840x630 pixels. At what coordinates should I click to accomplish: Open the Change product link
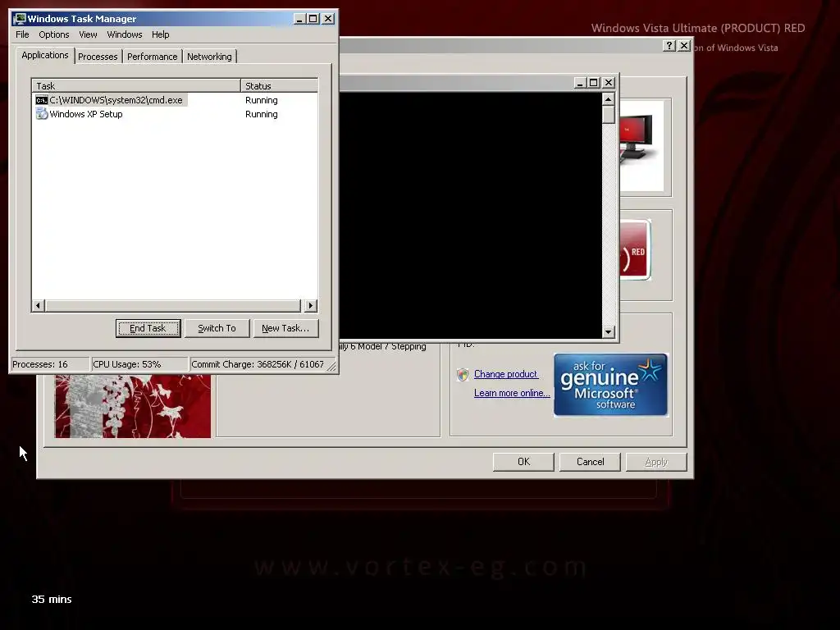pyautogui.click(x=505, y=374)
